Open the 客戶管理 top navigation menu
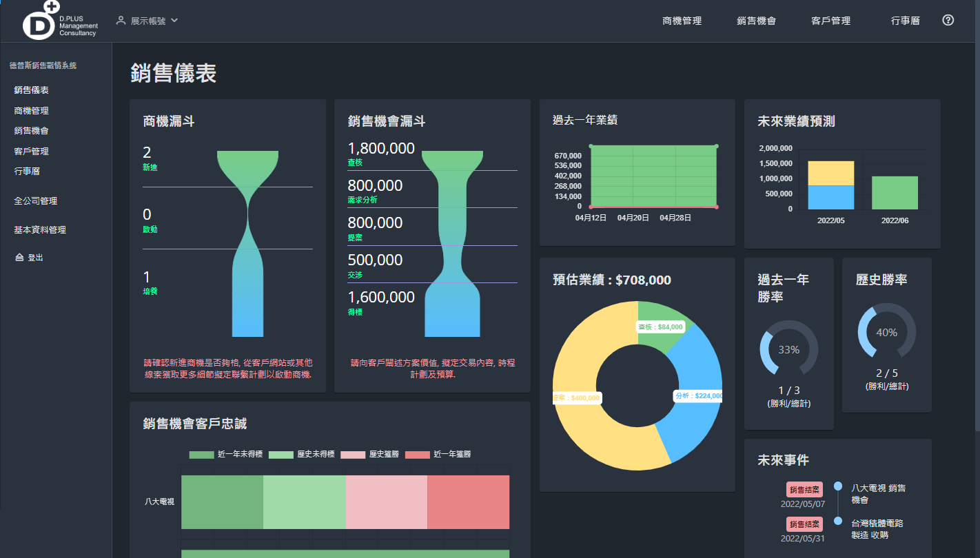980x558 pixels. [x=830, y=21]
